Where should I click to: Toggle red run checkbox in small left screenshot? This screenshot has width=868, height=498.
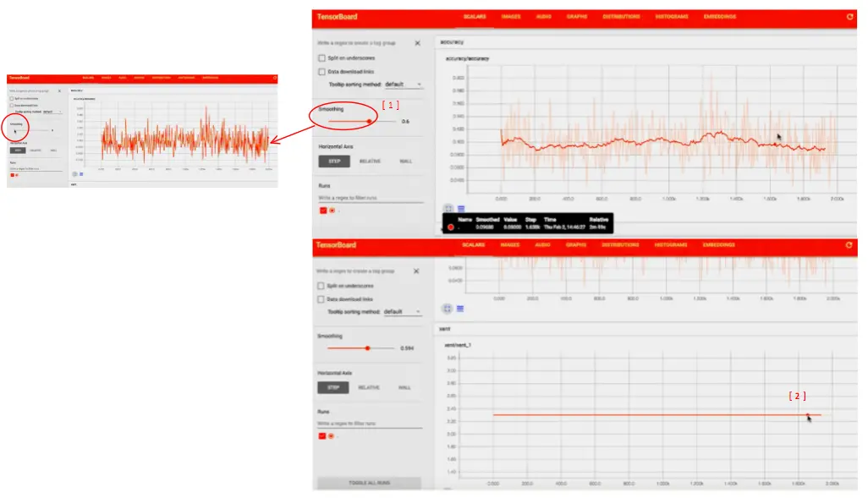coord(12,175)
